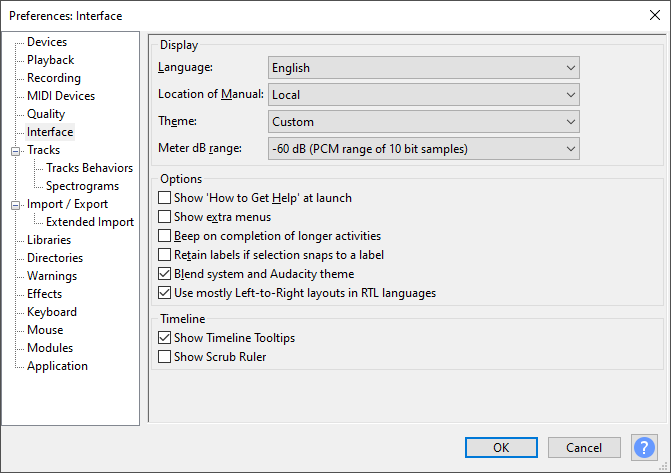The width and height of the screenshot is (671, 473).
Task: Open MIDI Devices preferences
Action: click(61, 96)
